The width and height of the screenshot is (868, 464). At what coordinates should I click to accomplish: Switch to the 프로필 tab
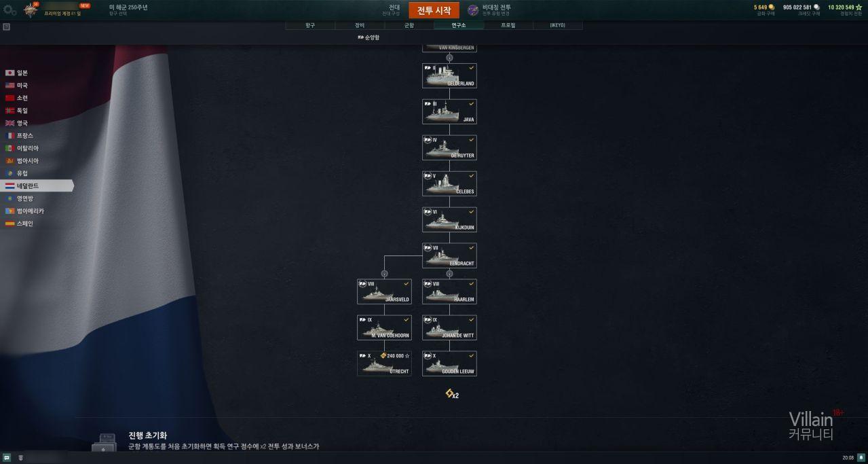[508, 25]
